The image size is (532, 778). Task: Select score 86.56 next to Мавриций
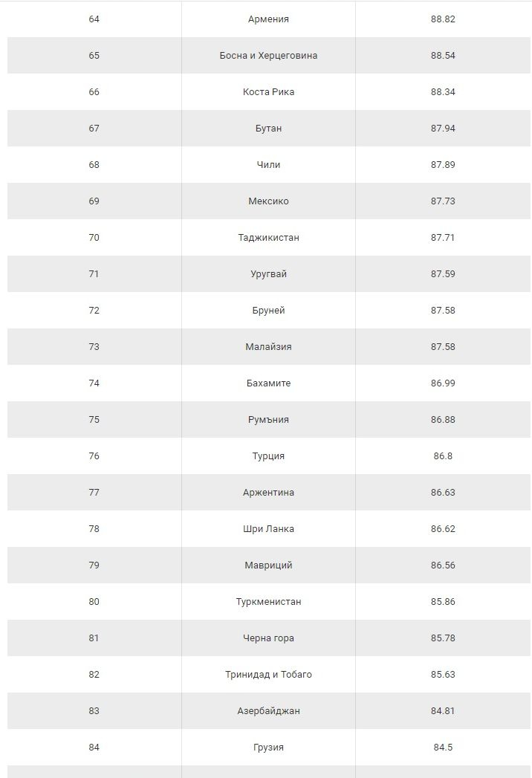click(x=443, y=565)
